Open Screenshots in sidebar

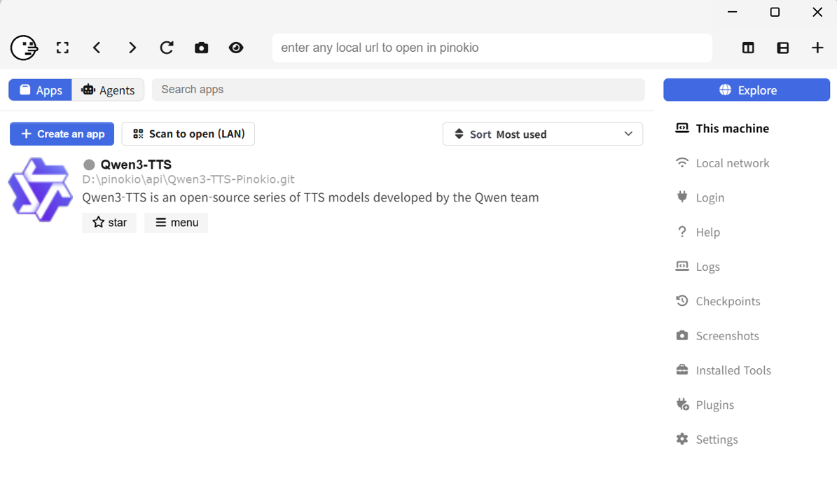click(x=717, y=336)
